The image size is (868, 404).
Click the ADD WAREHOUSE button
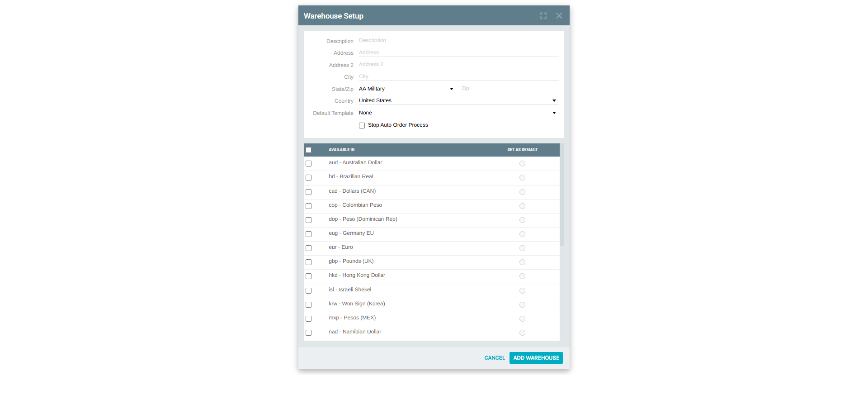coord(536,358)
